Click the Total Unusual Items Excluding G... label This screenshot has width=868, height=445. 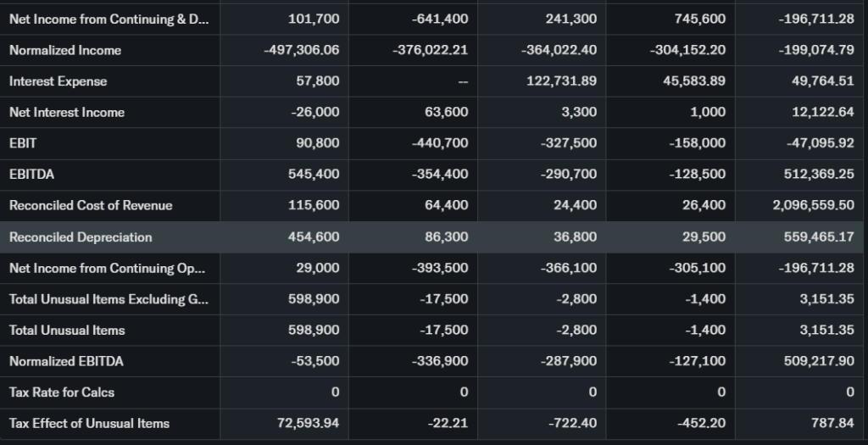tap(108, 299)
